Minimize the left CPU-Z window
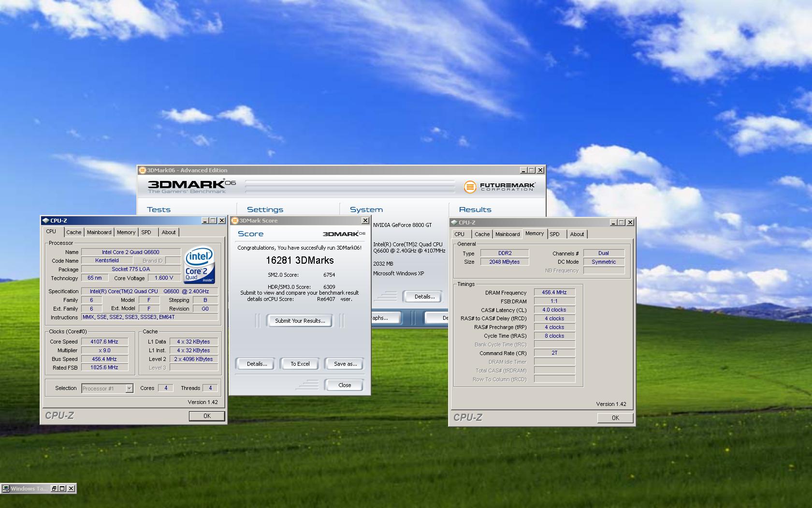 click(x=205, y=221)
